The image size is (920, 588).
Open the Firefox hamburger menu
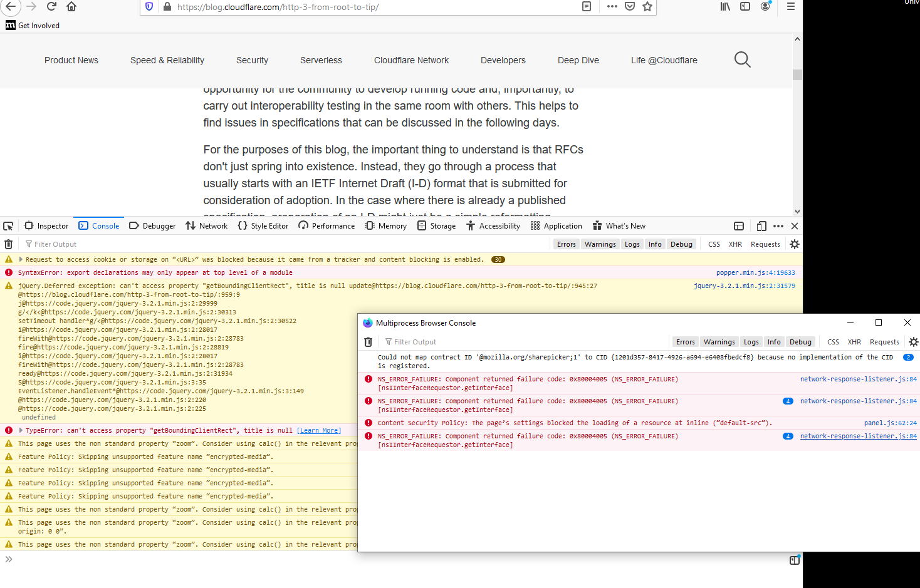click(791, 6)
